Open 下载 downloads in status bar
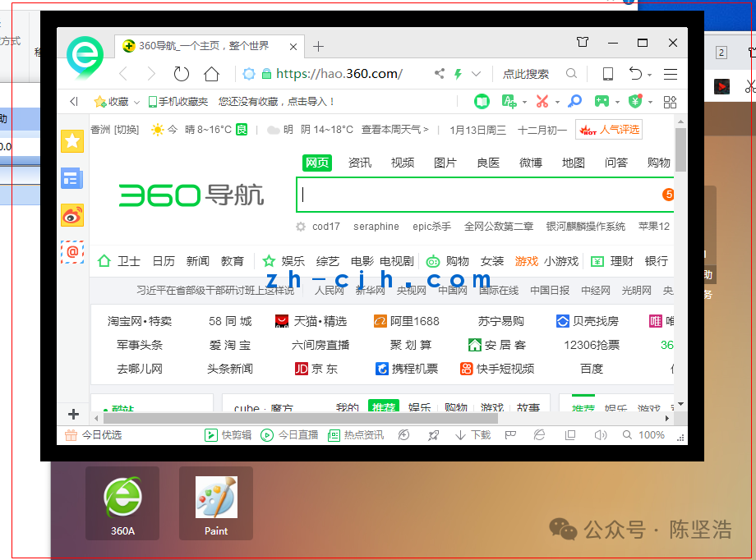 click(x=472, y=435)
